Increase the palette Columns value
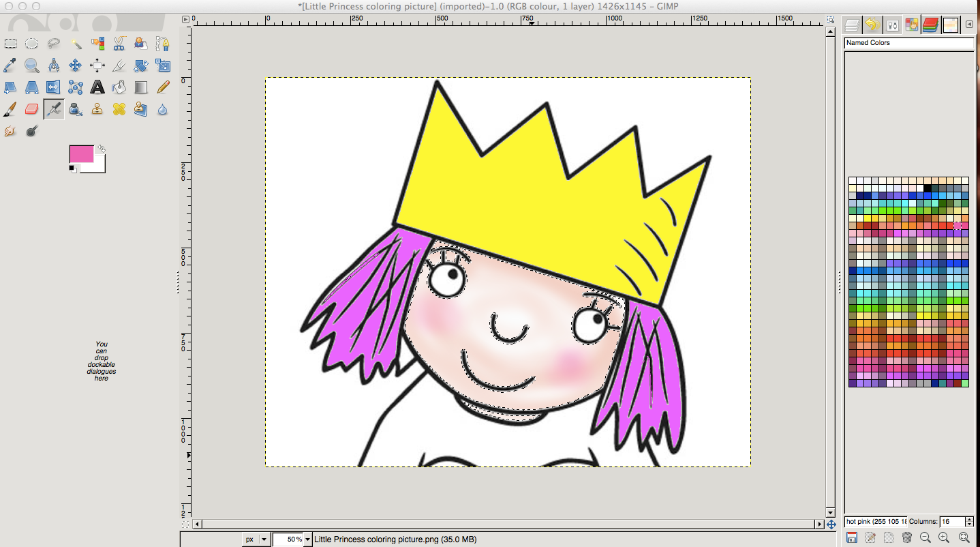The width and height of the screenshot is (980, 547). point(970,519)
